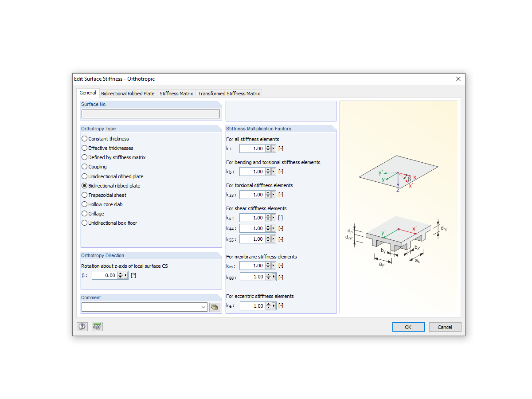Click the arrow button next to ke field
Image resolution: width=532 pixels, height=399 pixels.
pos(274,305)
